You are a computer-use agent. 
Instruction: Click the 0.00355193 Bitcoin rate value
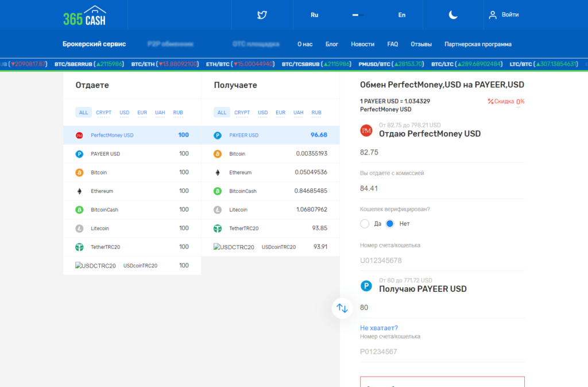[x=312, y=154]
